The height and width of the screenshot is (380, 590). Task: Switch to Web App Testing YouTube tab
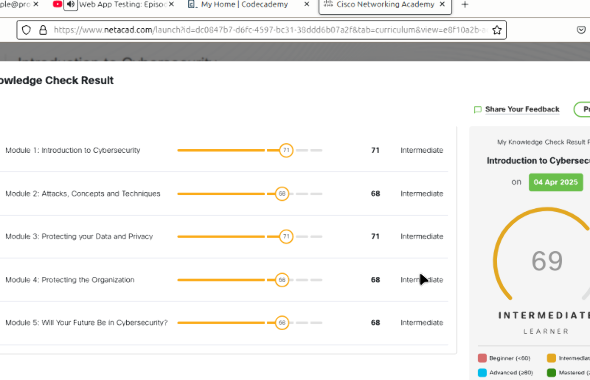click(121, 5)
